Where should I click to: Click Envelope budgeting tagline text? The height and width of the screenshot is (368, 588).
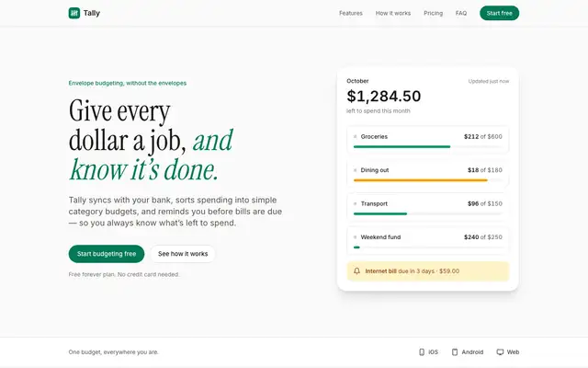[x=128, y=83]
